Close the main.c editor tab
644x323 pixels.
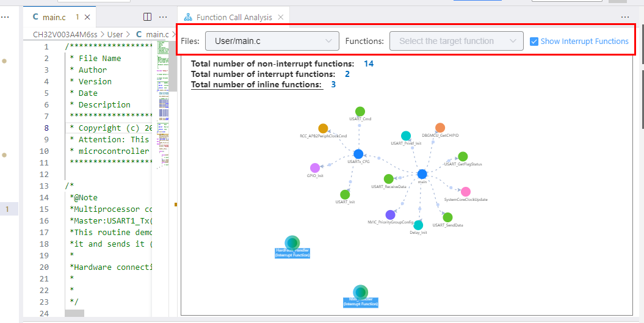(87, 17)
